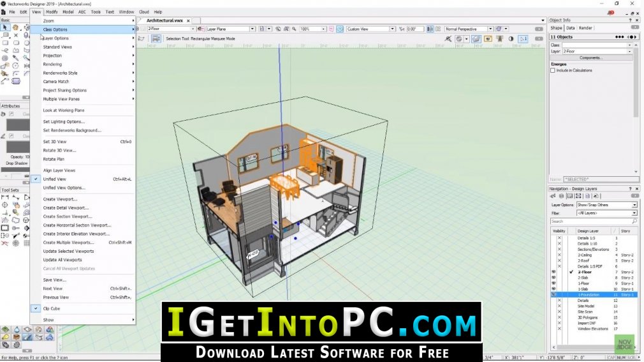Toggle visibility of 1-Slab layer

[553, 289]
